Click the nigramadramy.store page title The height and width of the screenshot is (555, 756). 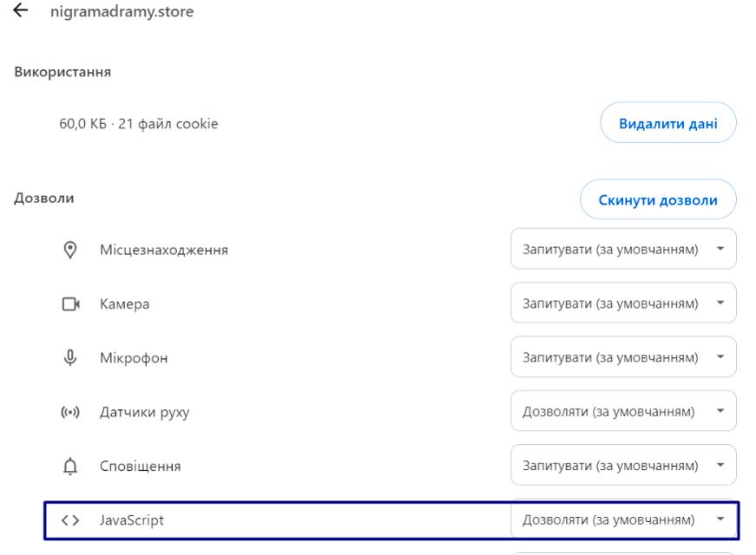tap(122, 11)
